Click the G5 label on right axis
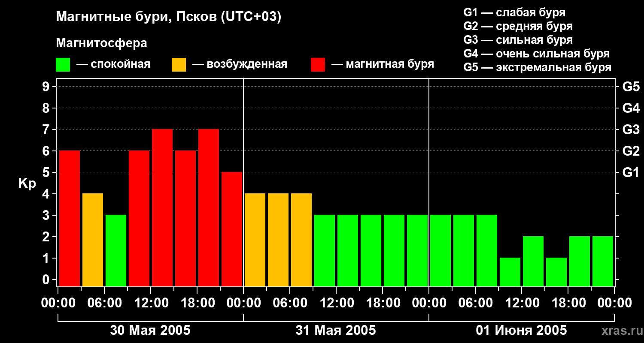Viewport: 644px width, 343px height. 631,87
